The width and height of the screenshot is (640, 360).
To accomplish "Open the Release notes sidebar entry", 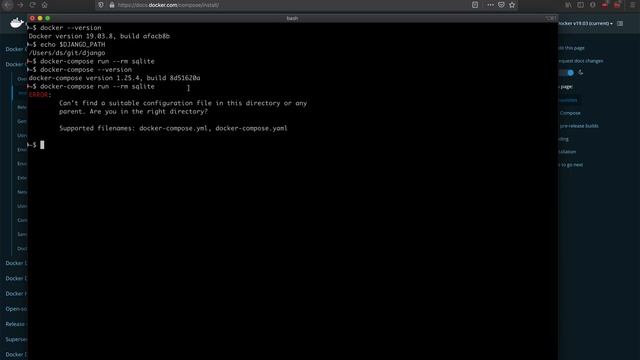I will tap(16, 324).
